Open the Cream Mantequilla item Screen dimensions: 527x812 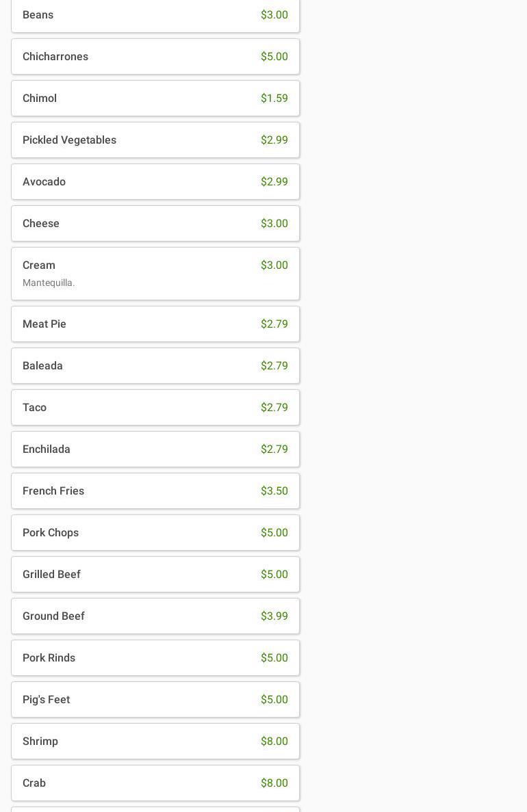tap(155, 274)
